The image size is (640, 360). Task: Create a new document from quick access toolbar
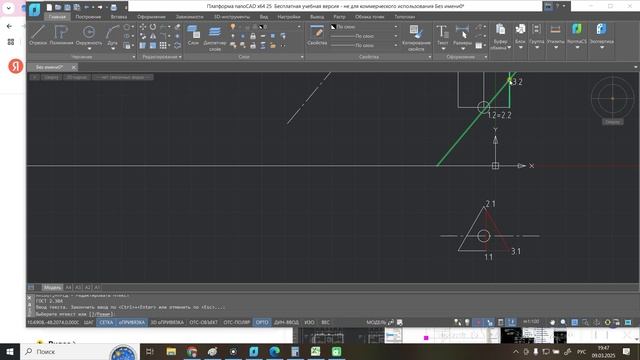tap(49, 7)
